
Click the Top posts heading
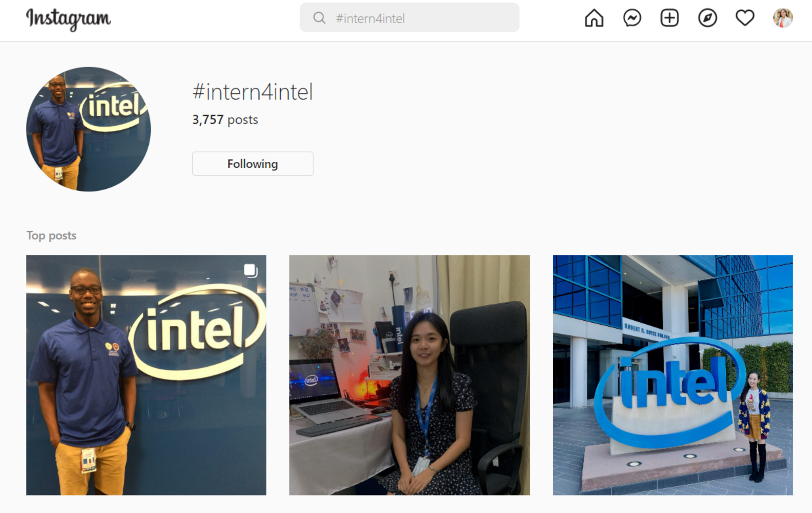[51, 235]
